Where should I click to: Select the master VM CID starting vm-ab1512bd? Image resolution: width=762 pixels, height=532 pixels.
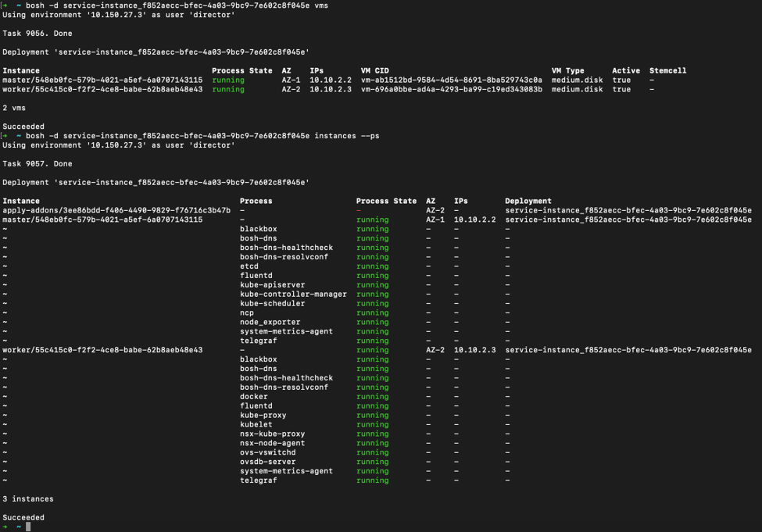[x=451, y=80]
